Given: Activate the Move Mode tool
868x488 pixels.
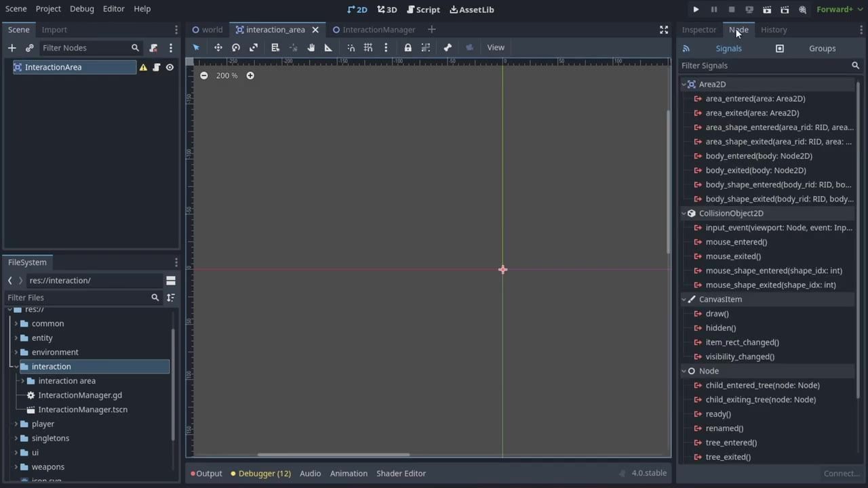Looking at the screenshot, I should click(x=218, y=47).
